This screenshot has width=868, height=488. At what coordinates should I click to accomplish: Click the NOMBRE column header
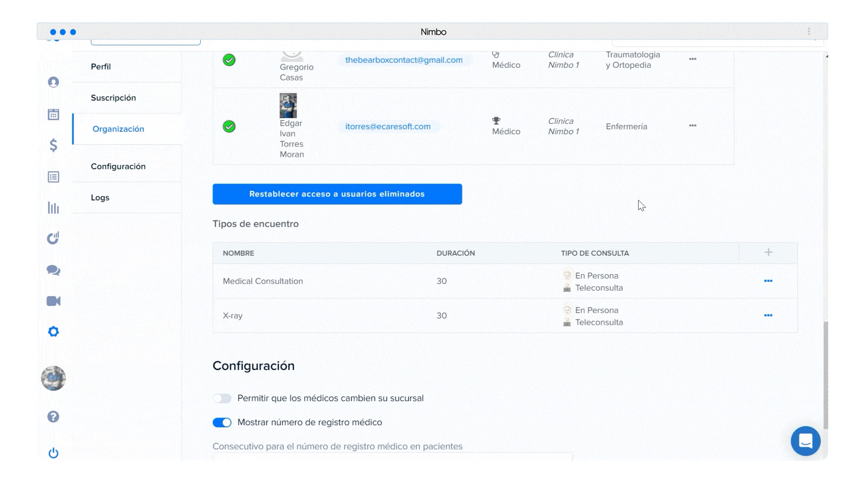(x=238, y=253)
